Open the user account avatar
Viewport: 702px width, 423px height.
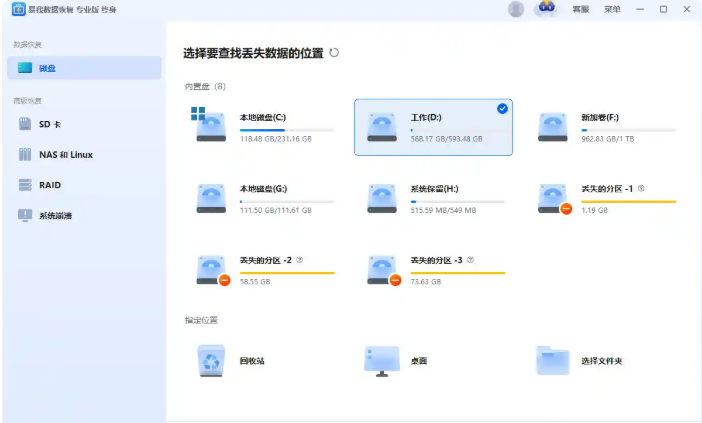point(516,9)
